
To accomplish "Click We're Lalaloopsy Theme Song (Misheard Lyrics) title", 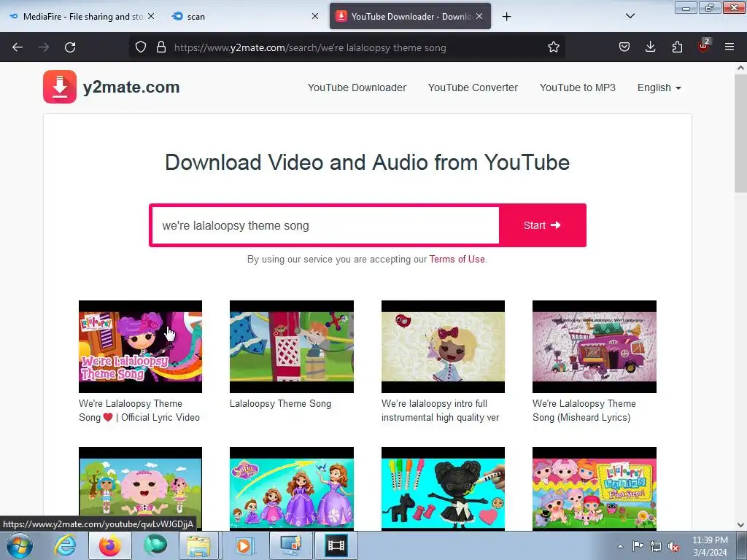I will tap(584, 411).
